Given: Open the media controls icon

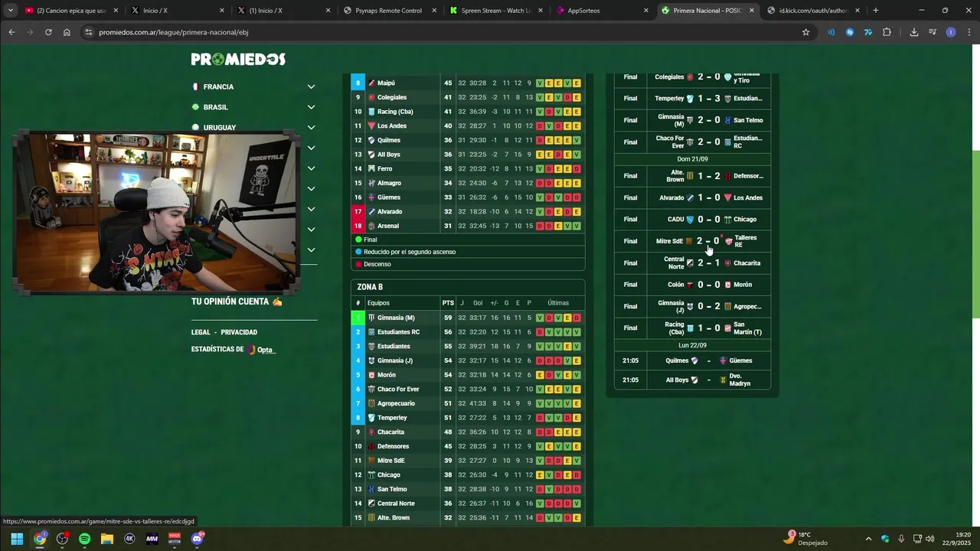Looking at the screenshot, I should [x=932, y=32].
